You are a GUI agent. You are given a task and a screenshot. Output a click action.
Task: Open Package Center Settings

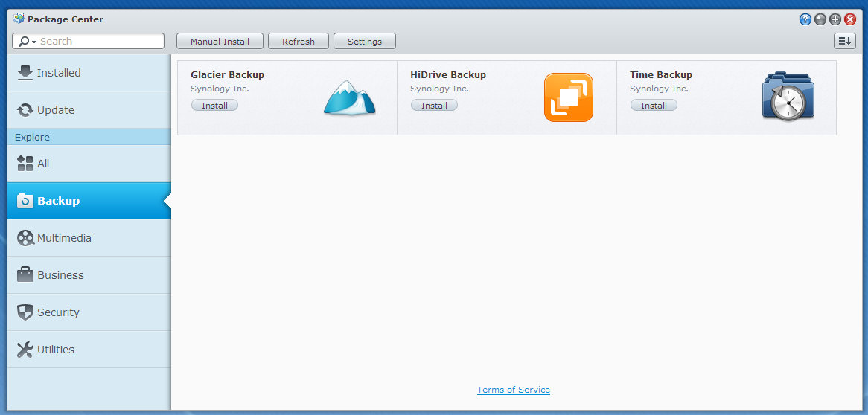pyautogui.click(x=365, y=42)
